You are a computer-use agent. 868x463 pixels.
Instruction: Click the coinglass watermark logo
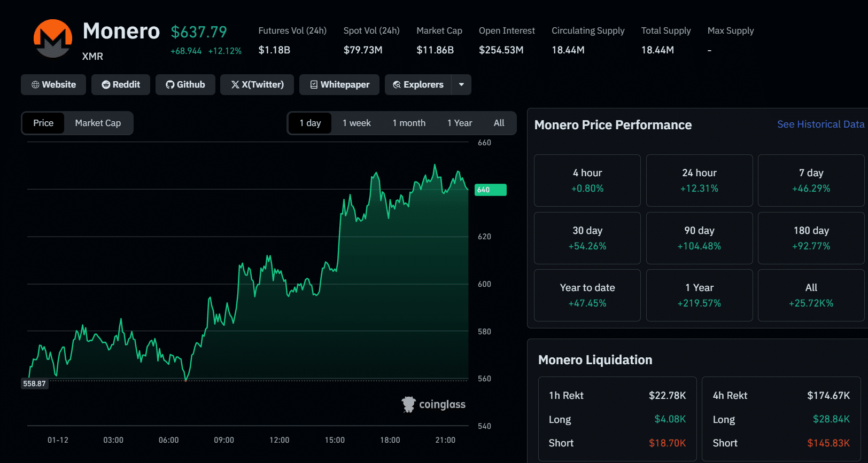433,405
